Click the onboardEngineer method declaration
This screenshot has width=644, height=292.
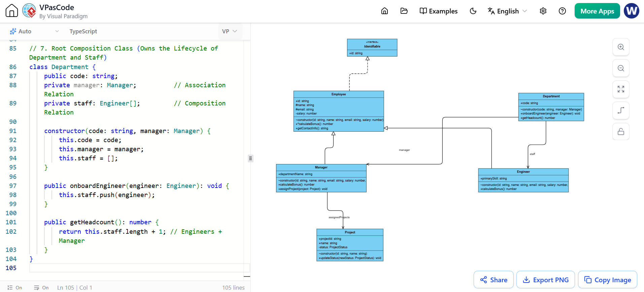[x=137, y=186]
